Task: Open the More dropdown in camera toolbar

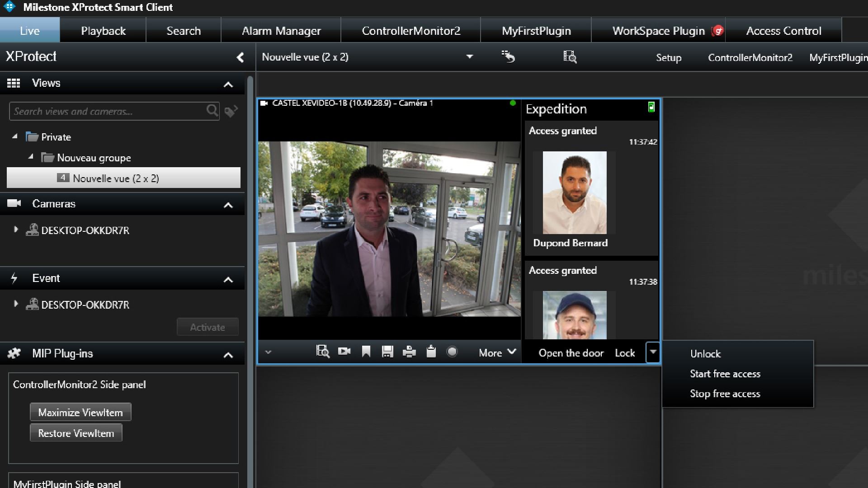Action: tap(497, 352)
